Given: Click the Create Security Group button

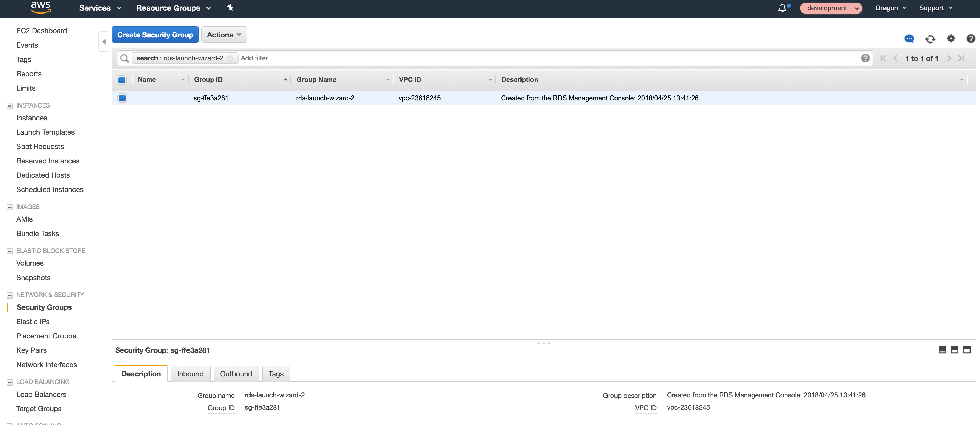Looking at the screenshot, I should tap(155, 35).
